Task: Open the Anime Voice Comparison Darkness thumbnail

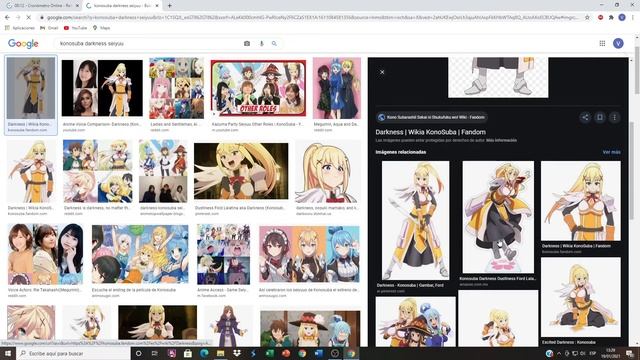Action: click(102, 88)
